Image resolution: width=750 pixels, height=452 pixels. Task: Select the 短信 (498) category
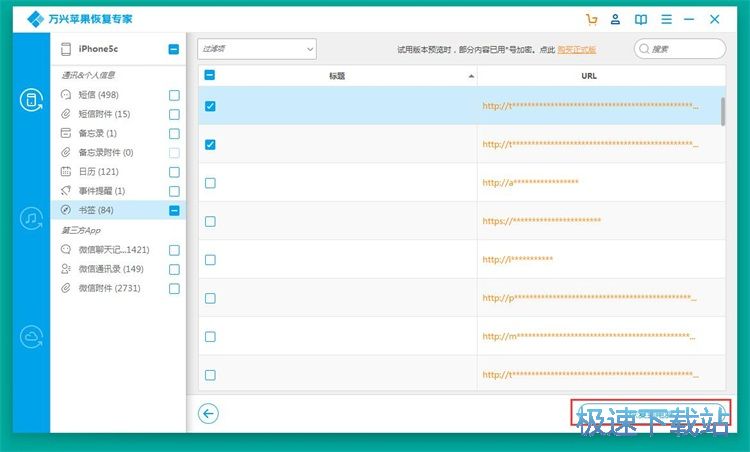118,95
